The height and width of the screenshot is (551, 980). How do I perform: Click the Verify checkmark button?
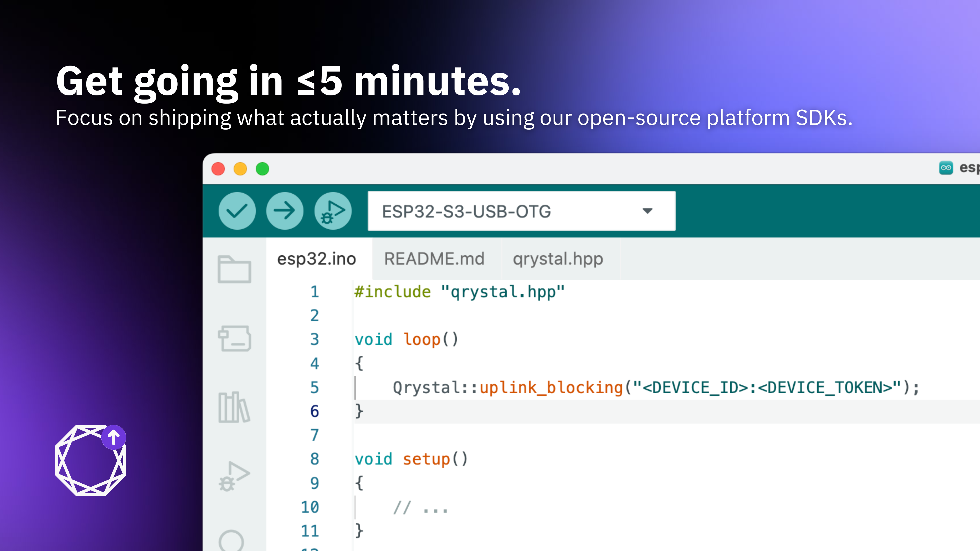tap(237, 211)
